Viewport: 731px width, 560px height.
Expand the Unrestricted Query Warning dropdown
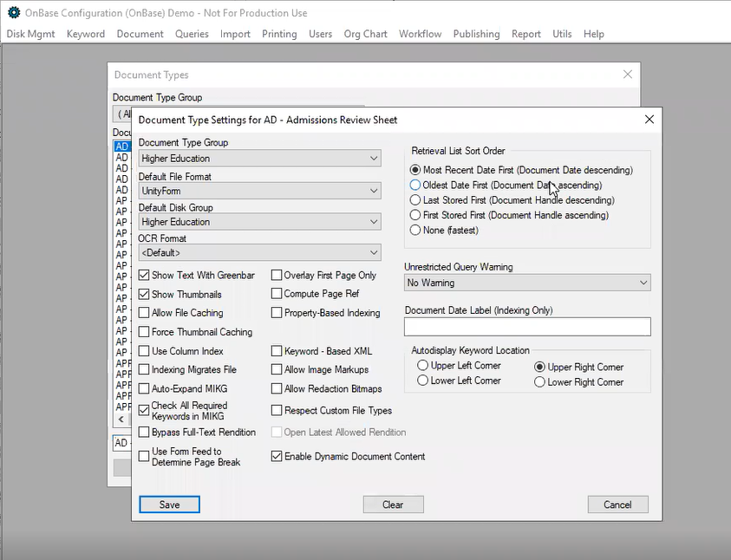click(643, 283)
